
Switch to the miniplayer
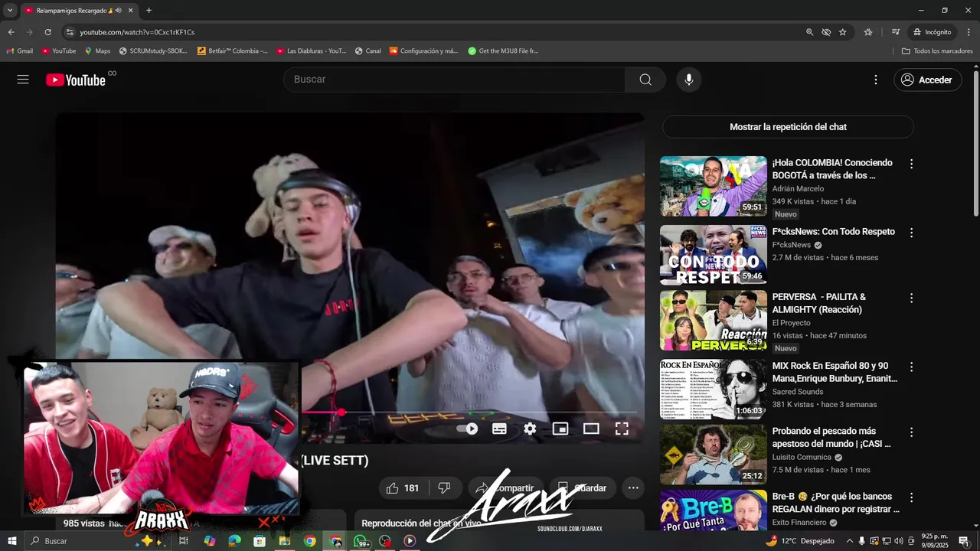[x=560, y=429]
